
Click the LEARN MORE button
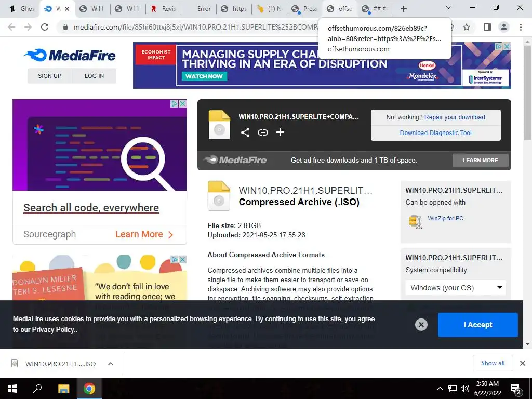click(x=481, y=160)
